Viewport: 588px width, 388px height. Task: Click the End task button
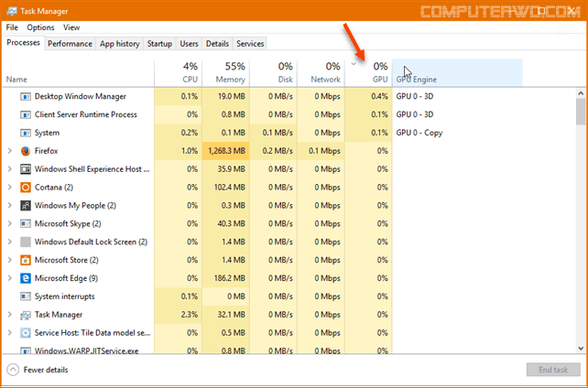point(553,370)
